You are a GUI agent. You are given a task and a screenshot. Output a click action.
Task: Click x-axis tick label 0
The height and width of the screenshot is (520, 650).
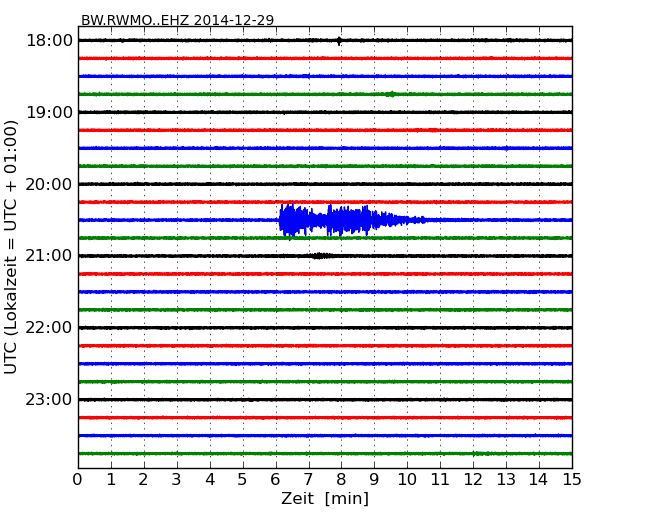coord(78,479)
